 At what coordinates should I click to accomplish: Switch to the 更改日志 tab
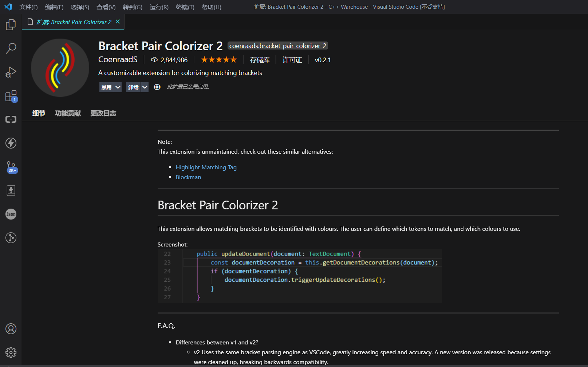coord(103,113)
